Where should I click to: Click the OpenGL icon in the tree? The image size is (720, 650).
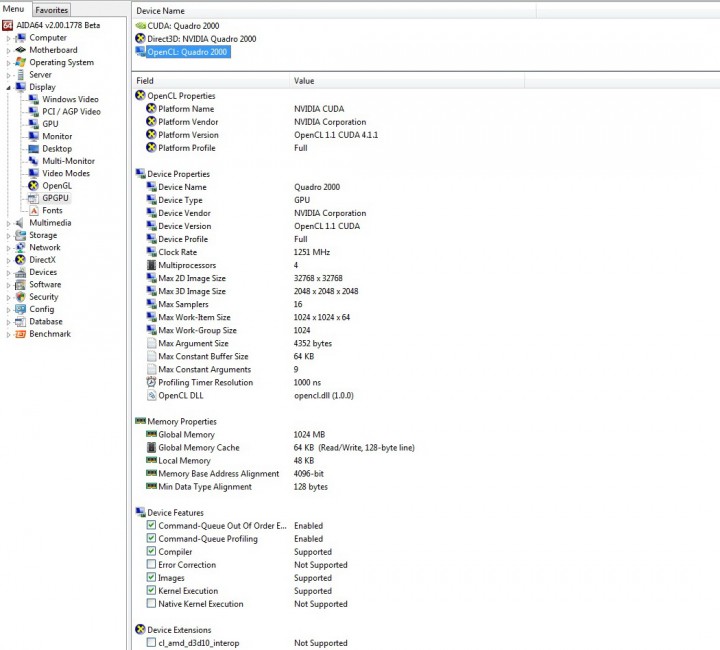[x=34, y=185]
